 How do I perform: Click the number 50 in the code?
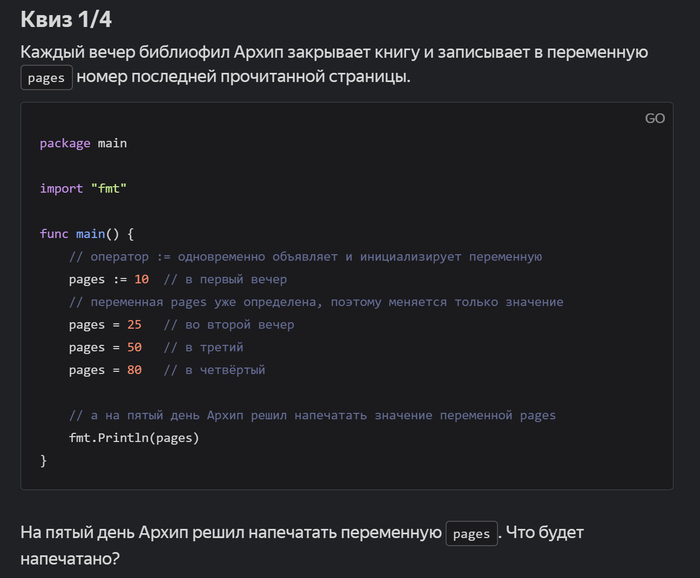pyautogui.click(x=134, y=347)
